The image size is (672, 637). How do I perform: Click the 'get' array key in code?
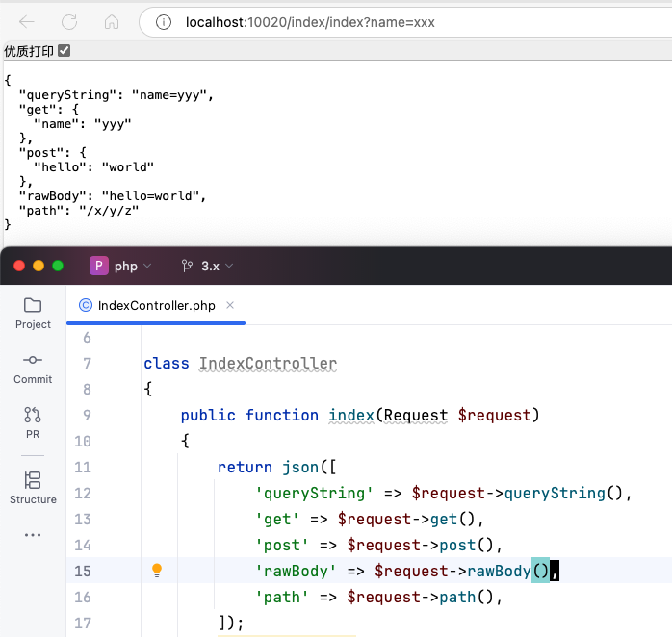tap(277, 520)
